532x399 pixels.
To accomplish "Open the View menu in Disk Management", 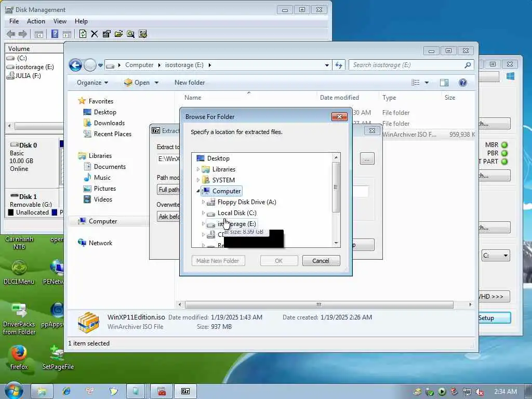I will point(60,21).
